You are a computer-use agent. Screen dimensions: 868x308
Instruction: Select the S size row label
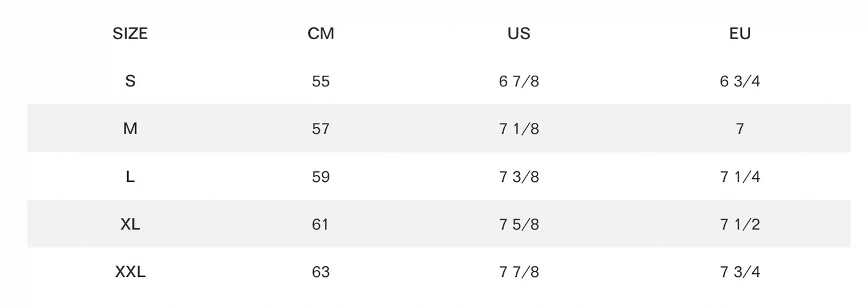(x=130, y=81)
